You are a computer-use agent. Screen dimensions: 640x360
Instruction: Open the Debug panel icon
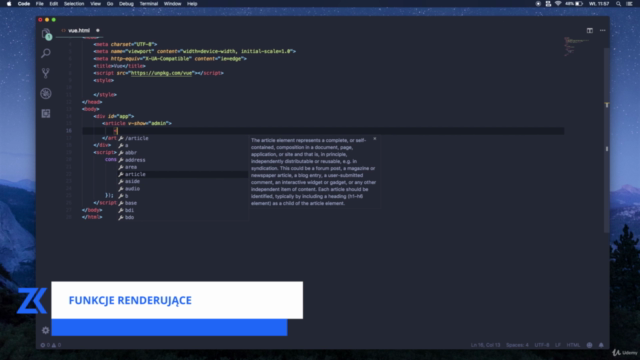click(x=46, y=93)
